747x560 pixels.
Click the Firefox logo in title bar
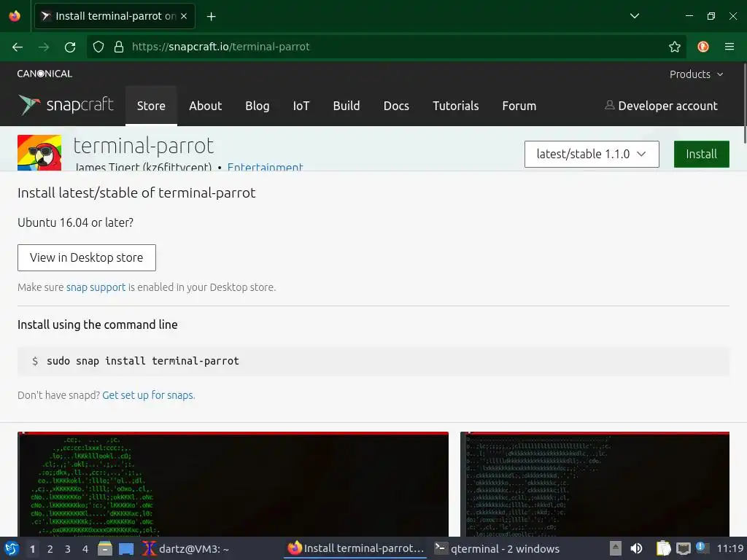point(15,16)
